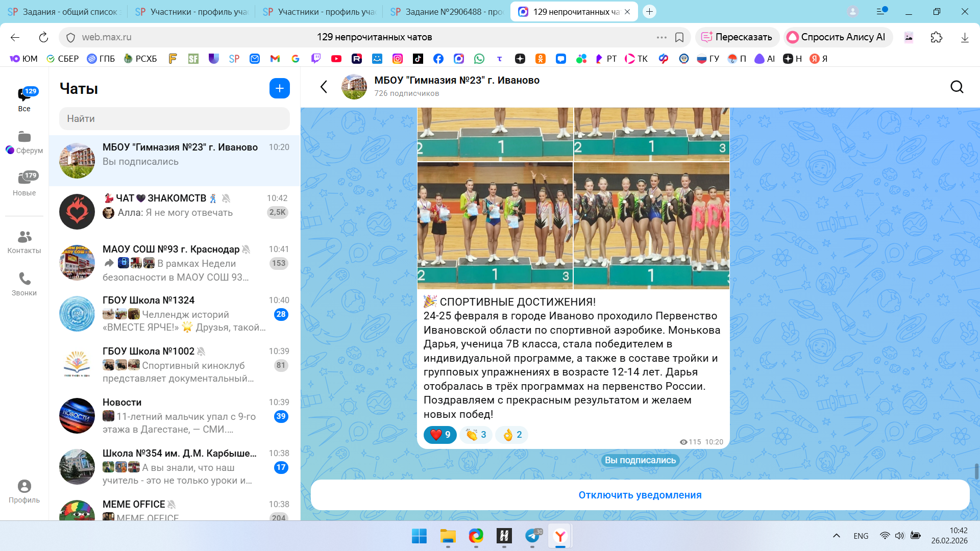Toggle the clapping hands reaction
The width and height of the screenshot is (980, 551).
coord(476,435)
